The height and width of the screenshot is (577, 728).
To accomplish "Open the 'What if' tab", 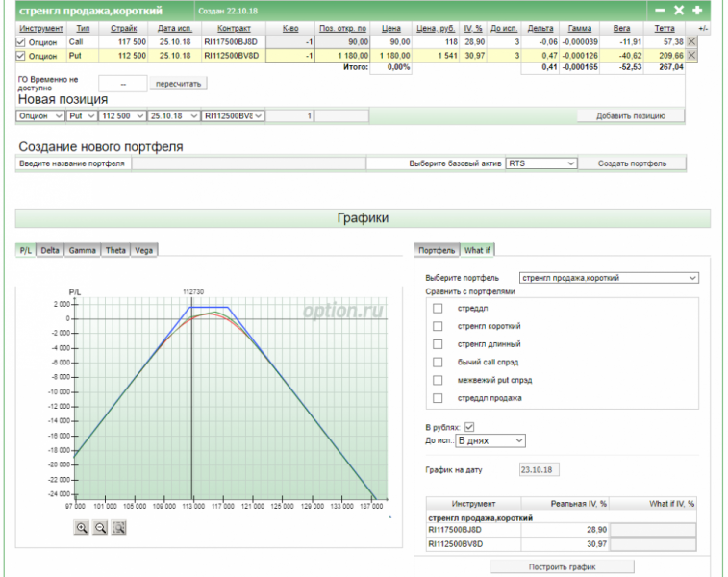I will [x=478, y=250].
